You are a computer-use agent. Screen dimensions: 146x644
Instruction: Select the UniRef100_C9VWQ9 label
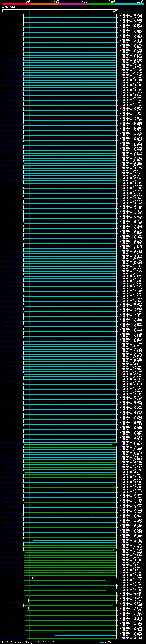[x=131, y=553]
